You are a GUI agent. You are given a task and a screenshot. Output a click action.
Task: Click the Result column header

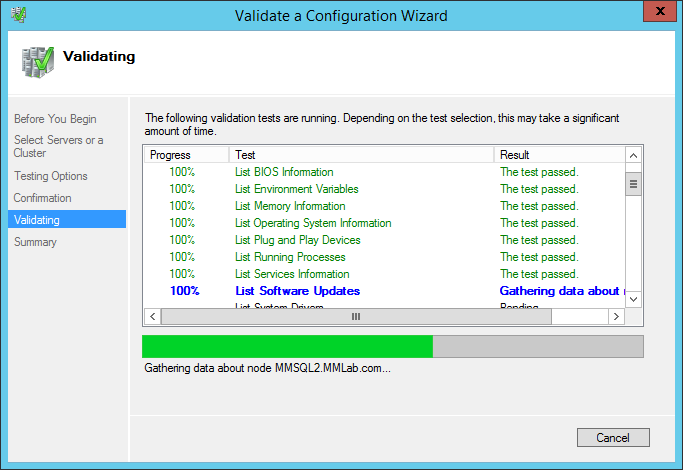click(558, 155)
